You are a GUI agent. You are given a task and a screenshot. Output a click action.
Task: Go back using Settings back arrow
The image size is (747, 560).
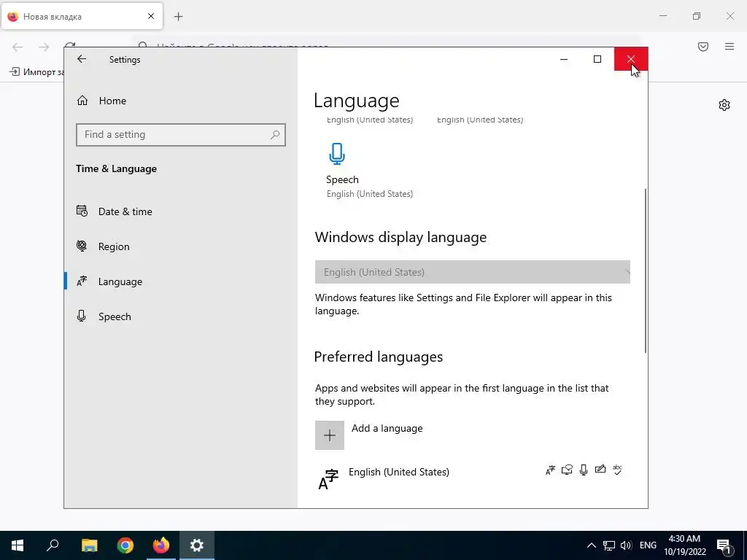82,59
